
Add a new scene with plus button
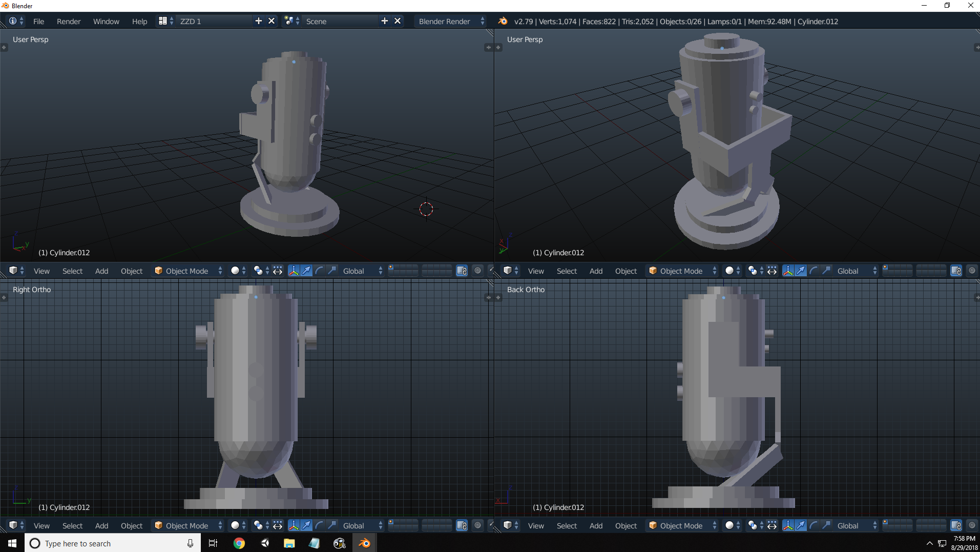385,21
